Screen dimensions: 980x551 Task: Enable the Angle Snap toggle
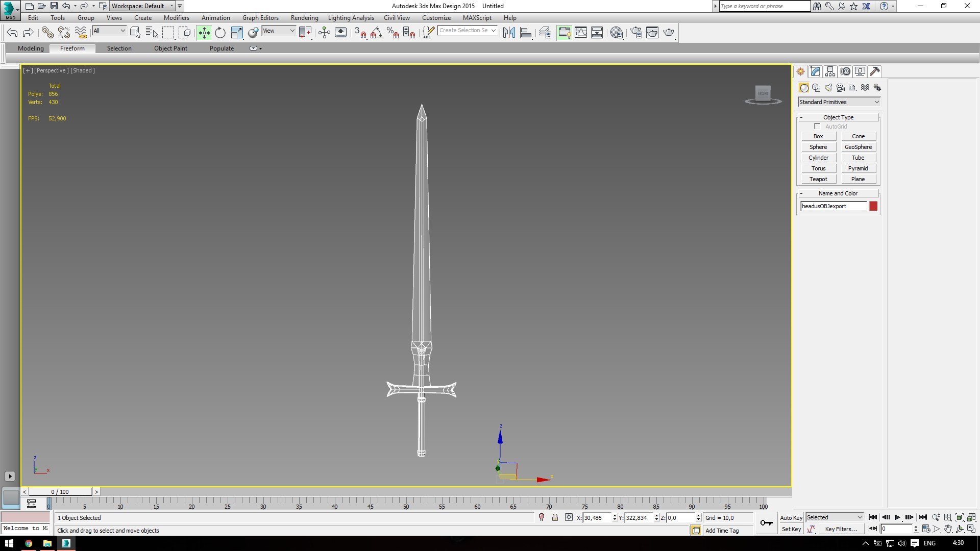[x=377, y=33]
